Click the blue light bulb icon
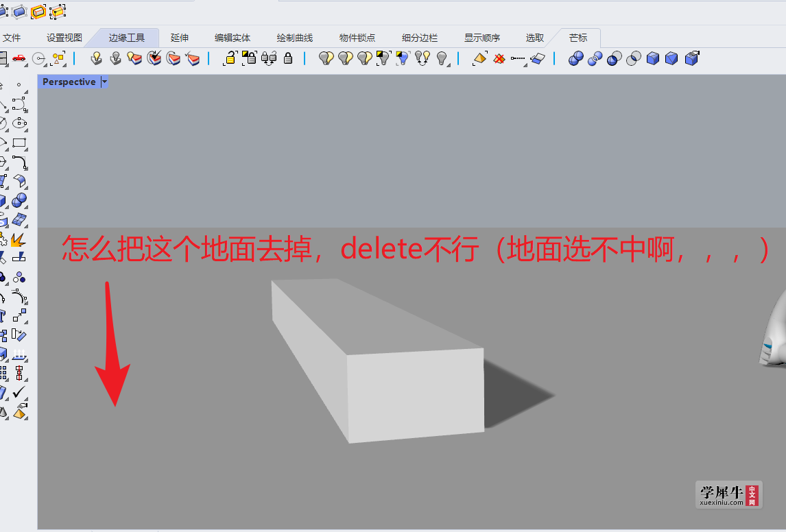 point(403,58)
